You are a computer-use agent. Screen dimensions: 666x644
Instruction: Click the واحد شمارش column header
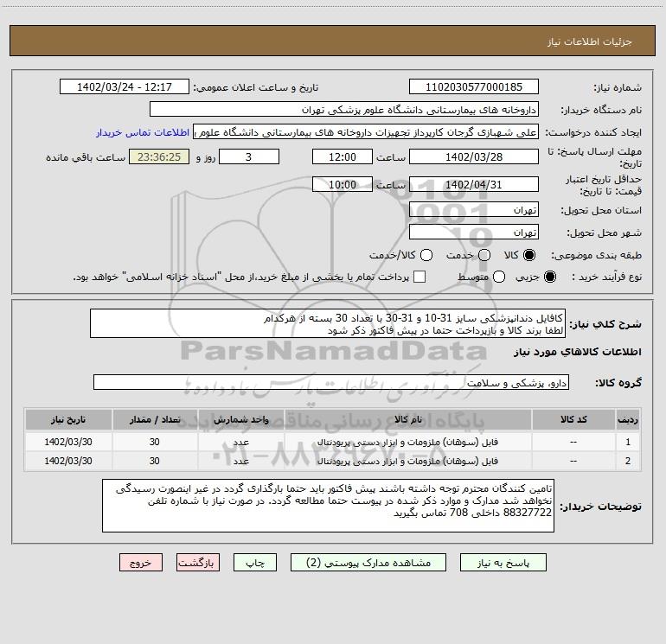[x=240, y=419]
